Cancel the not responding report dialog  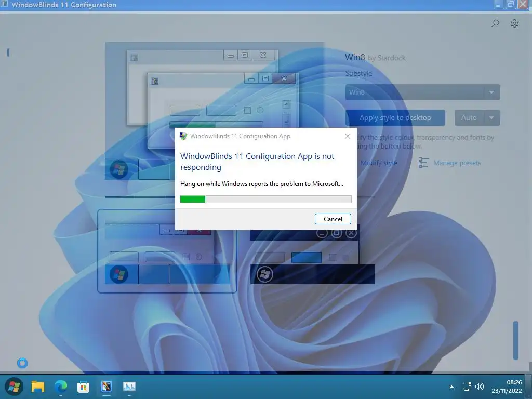(332, 219)
